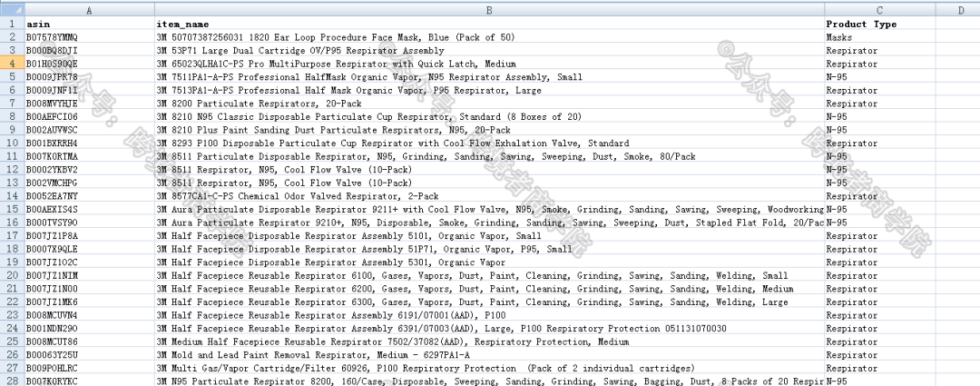Click the 53P71 Large Dual Cartridge item

click(489, 51)
